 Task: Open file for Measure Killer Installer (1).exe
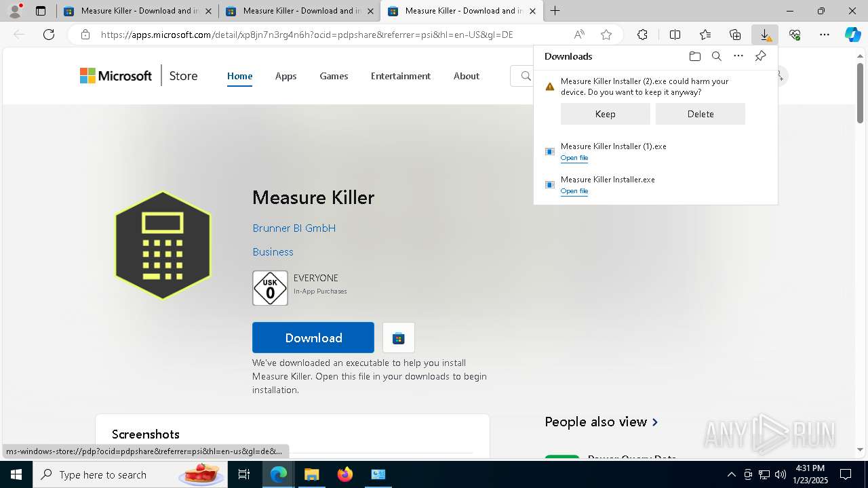pos(574,158)
